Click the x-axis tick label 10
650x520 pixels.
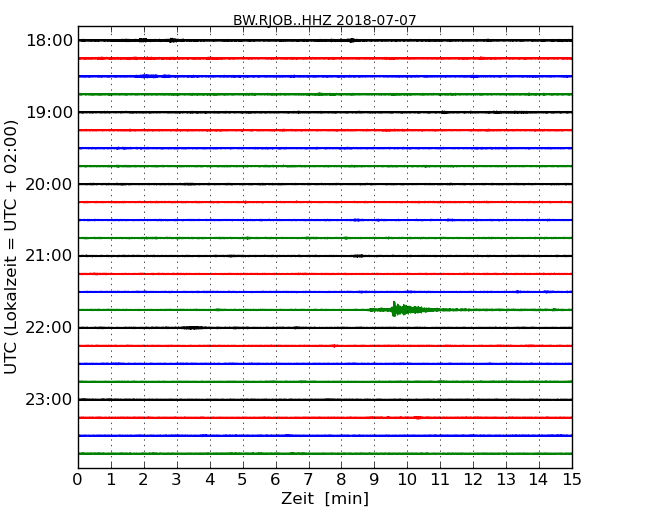pos(407,480)
